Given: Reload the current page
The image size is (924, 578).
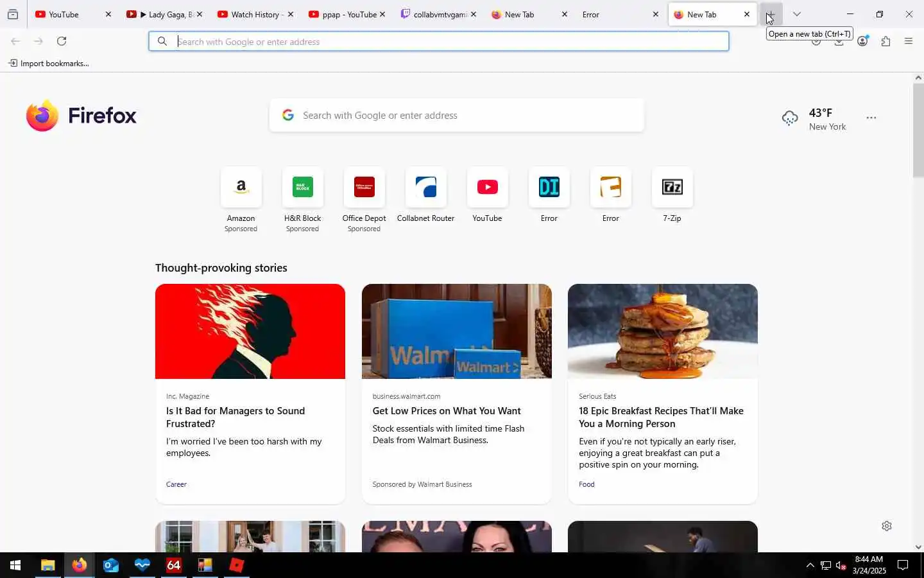Looking at the screenshot, I should [62, 41].
